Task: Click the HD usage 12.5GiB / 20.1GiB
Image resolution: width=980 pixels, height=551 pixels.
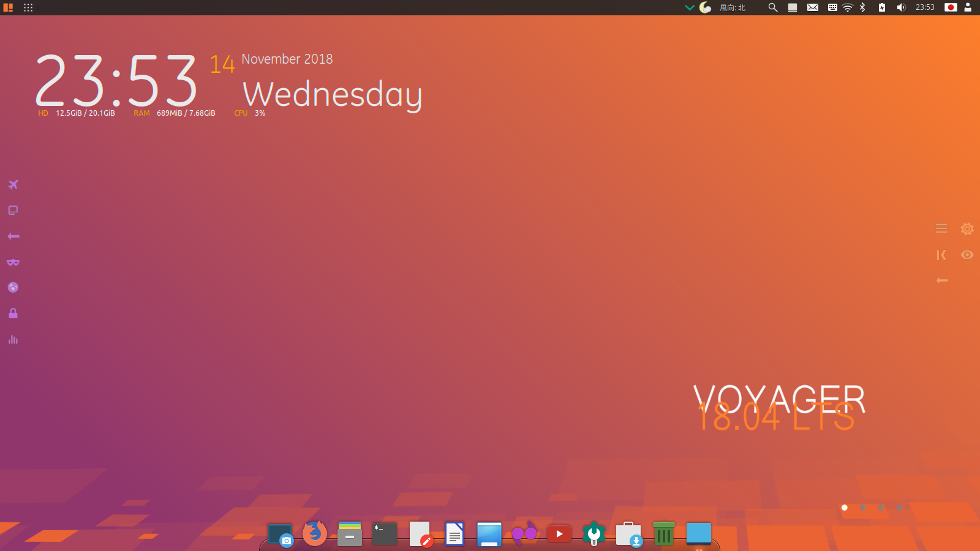Action: (x=85, y=113)
